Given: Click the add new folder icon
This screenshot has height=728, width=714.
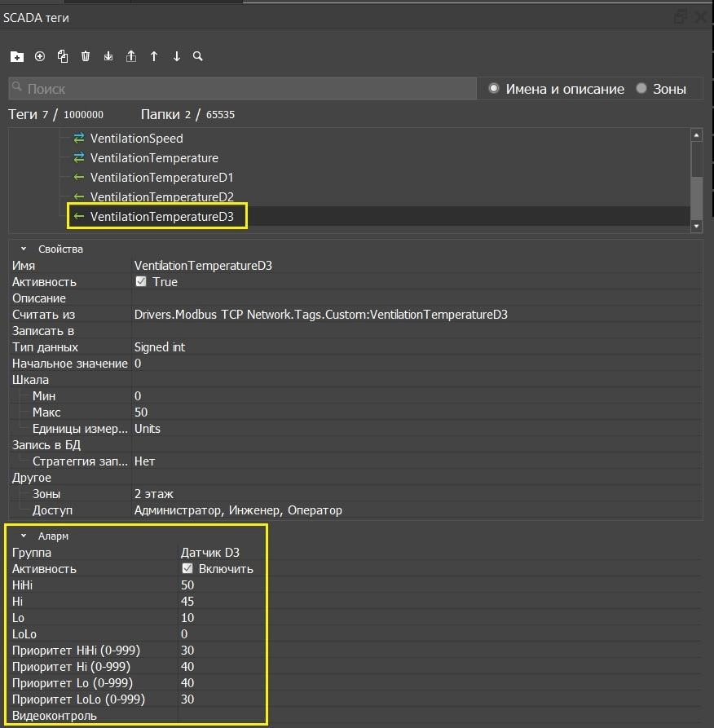Looking at the screenshot, I should point(16,57).
